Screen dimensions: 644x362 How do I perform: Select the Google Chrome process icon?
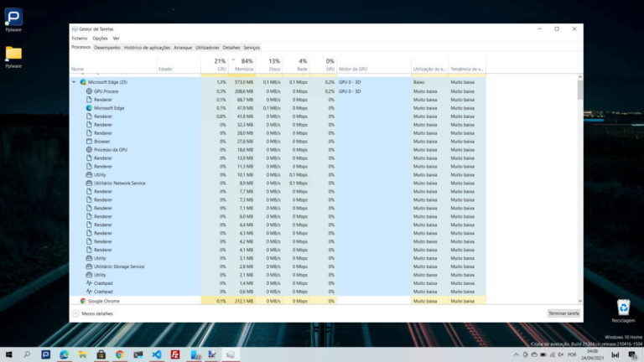[x=83, y=300]
